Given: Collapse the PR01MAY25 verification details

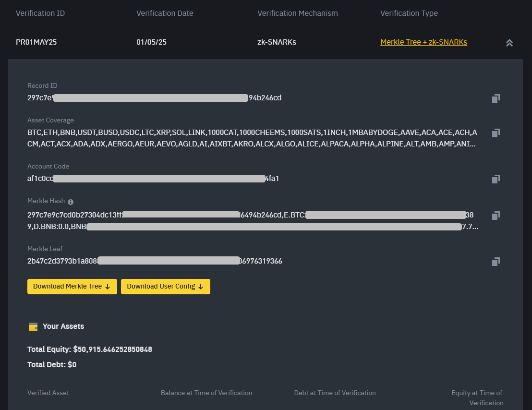Looking at the screenshot, I should [509, 43].
